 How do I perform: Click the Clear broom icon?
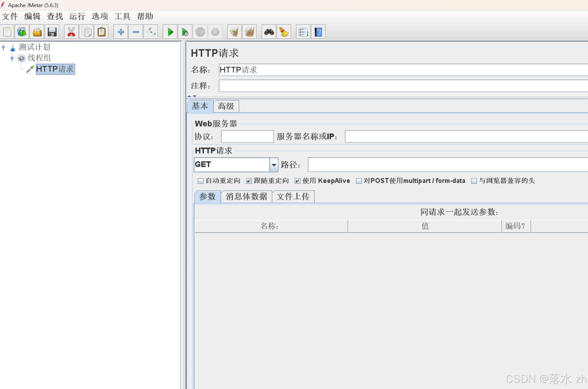pyautogui.click(x=235, y=32)
